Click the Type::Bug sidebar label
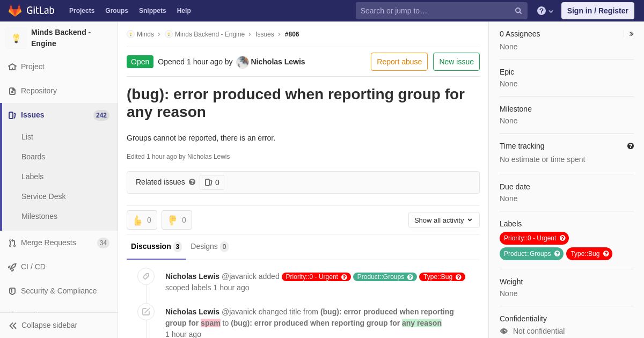This screenshot has width=644, height=338. pos(589,254)
